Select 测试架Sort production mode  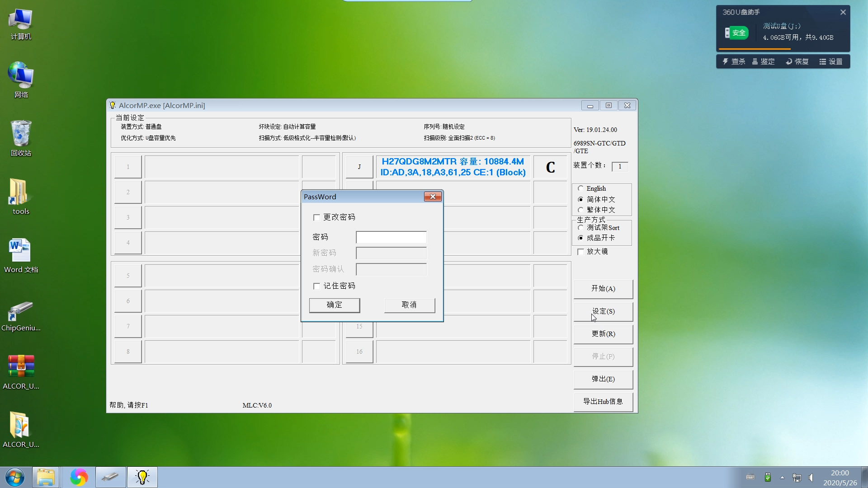[580, 228]
